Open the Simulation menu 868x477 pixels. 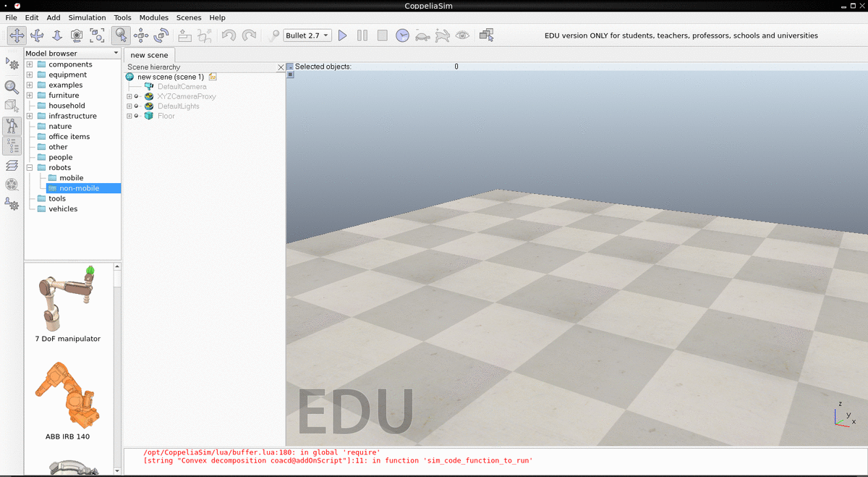87,17
